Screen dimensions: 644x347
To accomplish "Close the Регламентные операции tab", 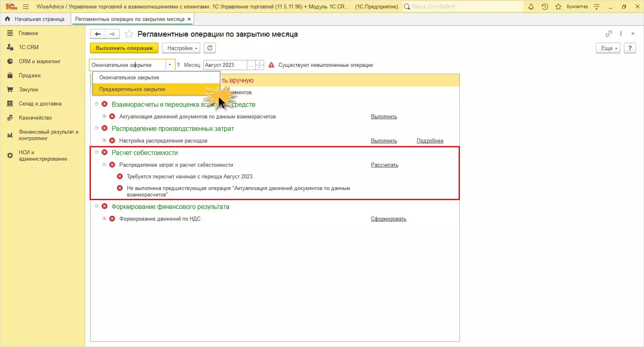I will click(x=189, y=19).
